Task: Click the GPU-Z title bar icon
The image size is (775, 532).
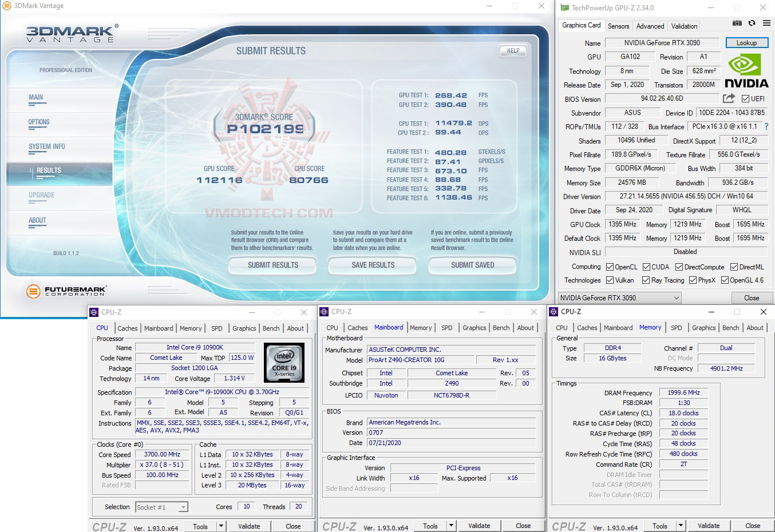Action: coord(564,8)
